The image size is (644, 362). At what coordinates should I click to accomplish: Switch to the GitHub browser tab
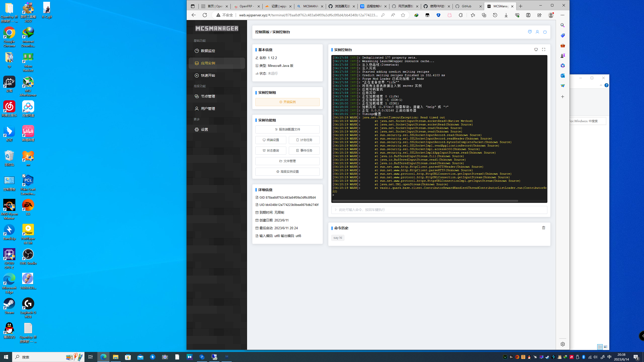pyautogui.click(x=467, y=6)
